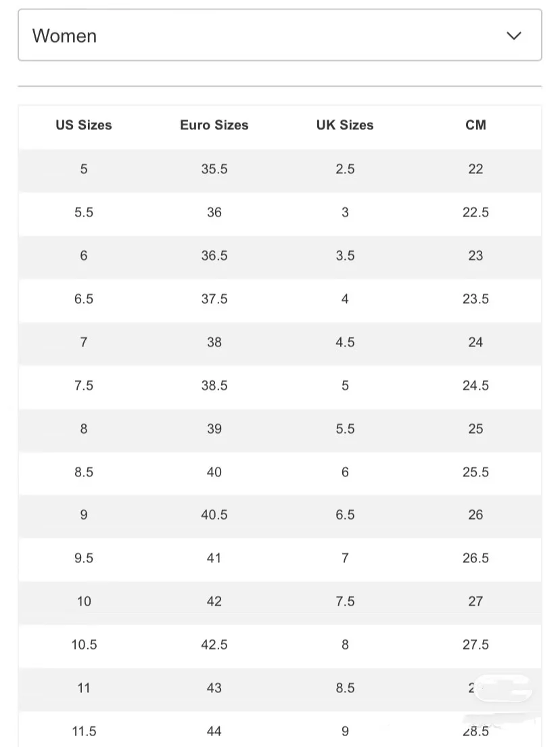Click the 25.5 CM cell
This screenshot has width=560, height=747.
point(475,472)
